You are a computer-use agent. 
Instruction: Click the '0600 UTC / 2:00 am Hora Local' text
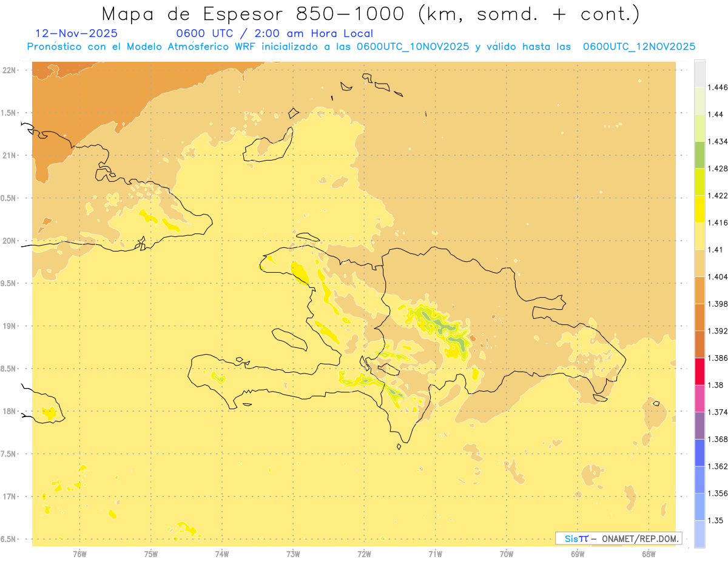point(274,34)
